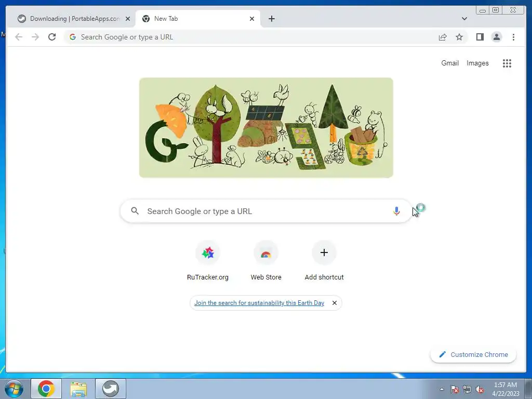Share this page icon in address bar
This screenshot has width=532, height=399.
[x=443, y=37]
